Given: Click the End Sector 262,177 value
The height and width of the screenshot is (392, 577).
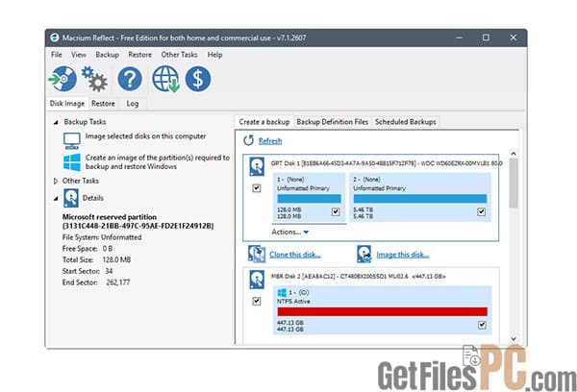Looking at the screenshot, I should pyautogui.click(x=117, y=282).
